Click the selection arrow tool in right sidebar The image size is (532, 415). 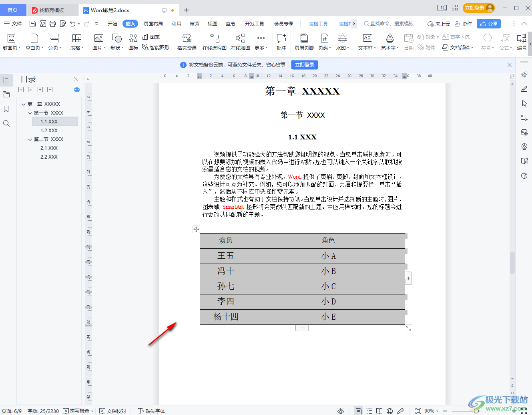[x=524, y=103]
